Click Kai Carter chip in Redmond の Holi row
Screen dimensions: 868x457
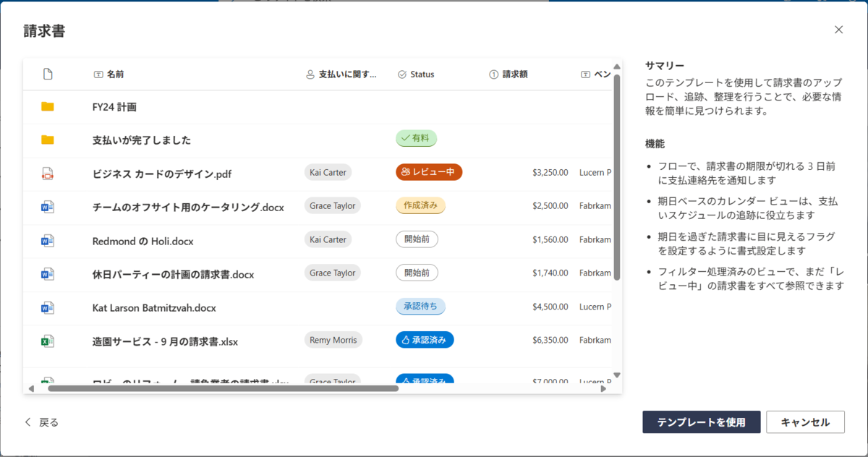pyautogui.click(x=328, y=239)
